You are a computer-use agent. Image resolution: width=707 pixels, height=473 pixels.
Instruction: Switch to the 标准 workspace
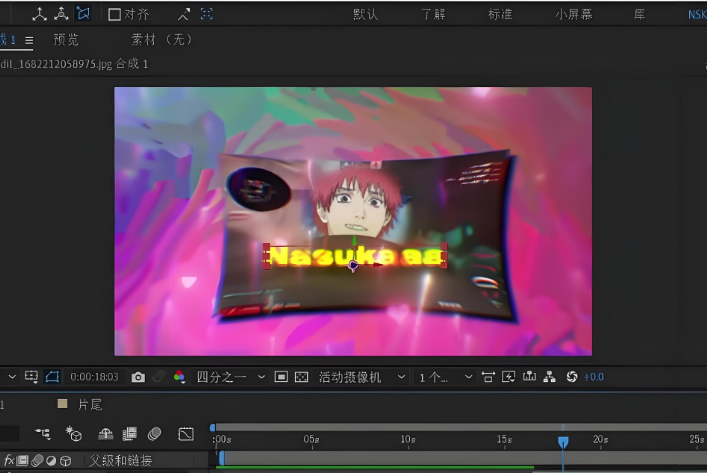[x=500, y=14]
